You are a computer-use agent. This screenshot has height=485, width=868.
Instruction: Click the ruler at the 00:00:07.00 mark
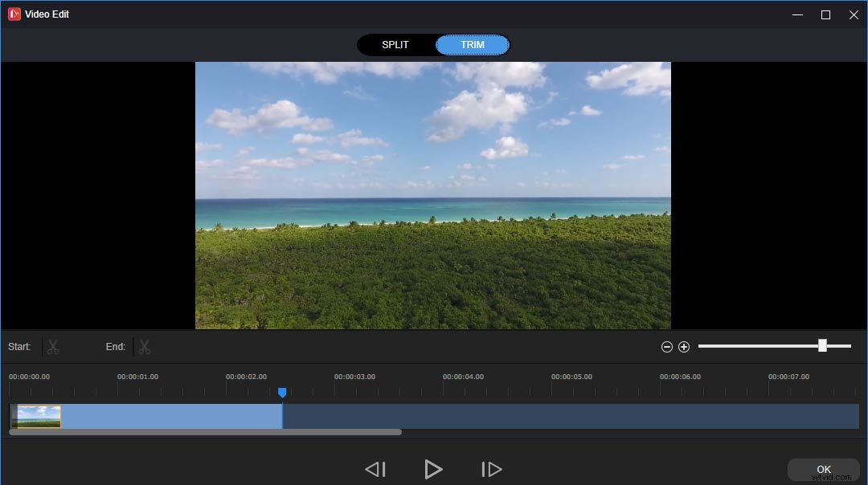[788, 376]
